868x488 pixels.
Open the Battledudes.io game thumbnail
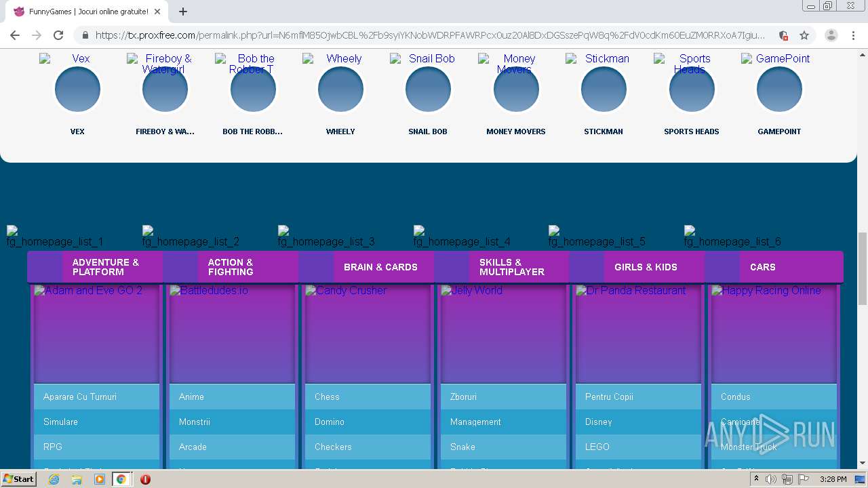232,334
